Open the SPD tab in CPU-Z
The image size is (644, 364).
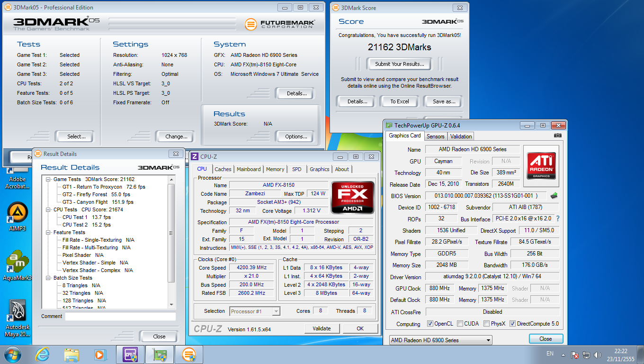click(296, 169)
